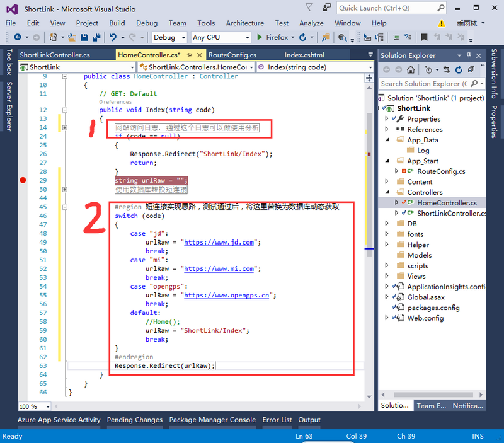This screenshot has width=504, height=443.
Task: Collapse the HomeController class outline at line 9
Action: tap(65, 76)
